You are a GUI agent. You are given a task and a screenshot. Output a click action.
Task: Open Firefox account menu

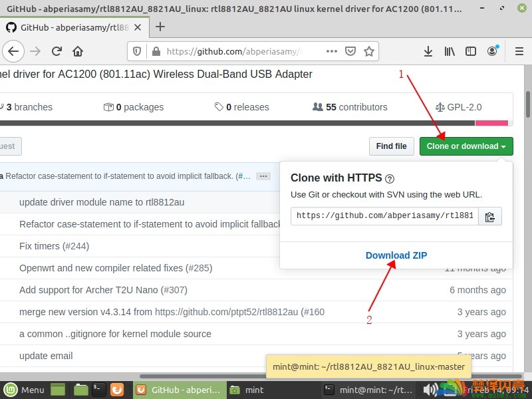(492, 51)
